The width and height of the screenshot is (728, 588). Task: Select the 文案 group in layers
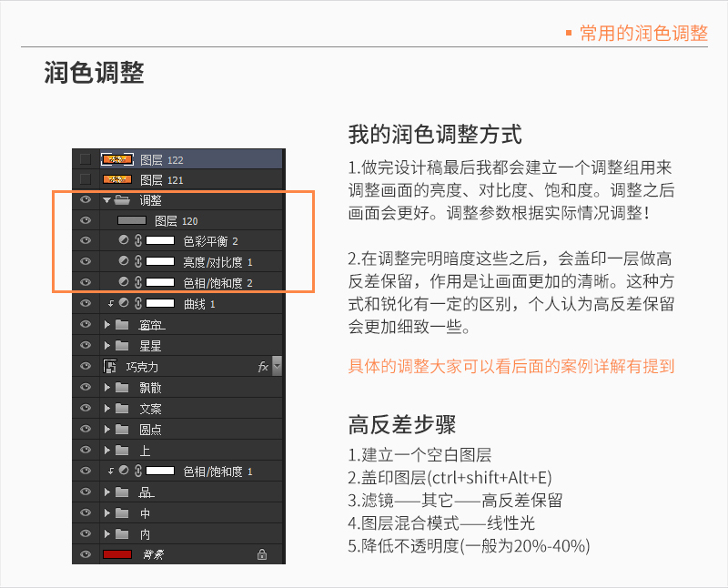pos(151,409)
